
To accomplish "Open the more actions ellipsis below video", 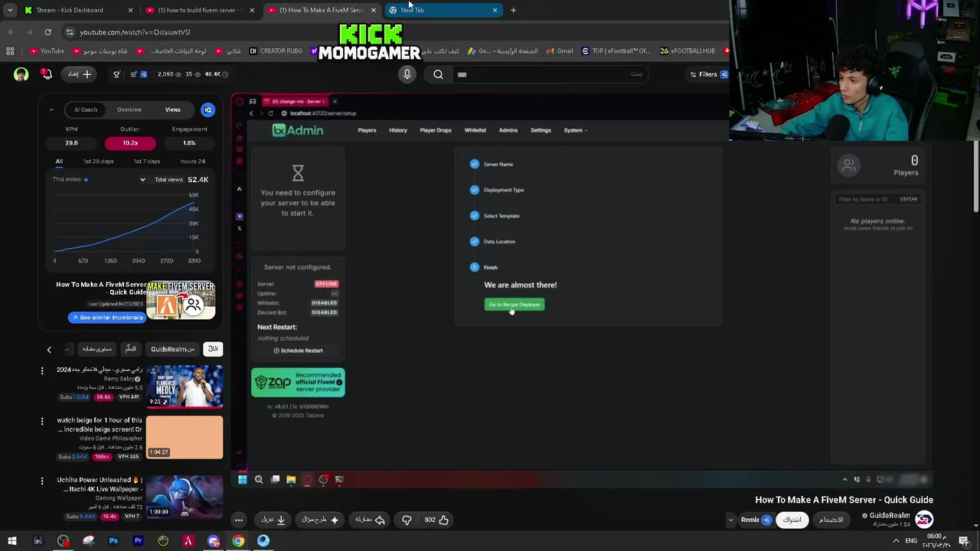I will pos(238,520).
